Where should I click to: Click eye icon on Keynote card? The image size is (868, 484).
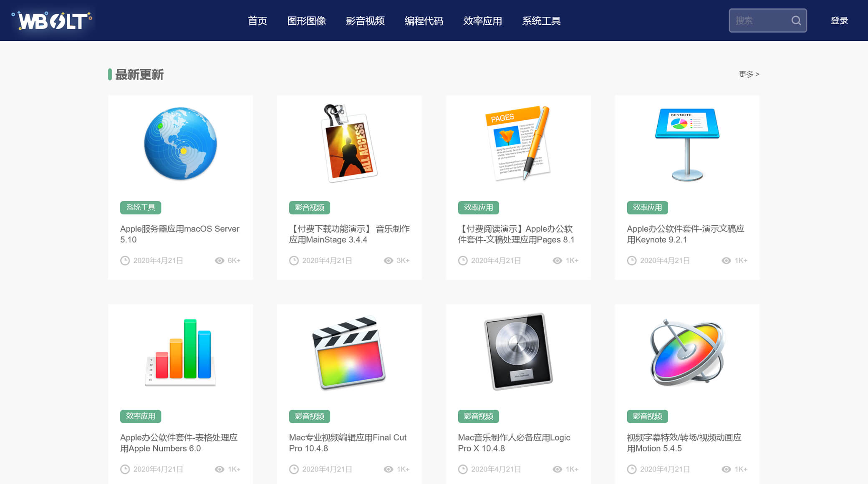[x=727, y=260]
